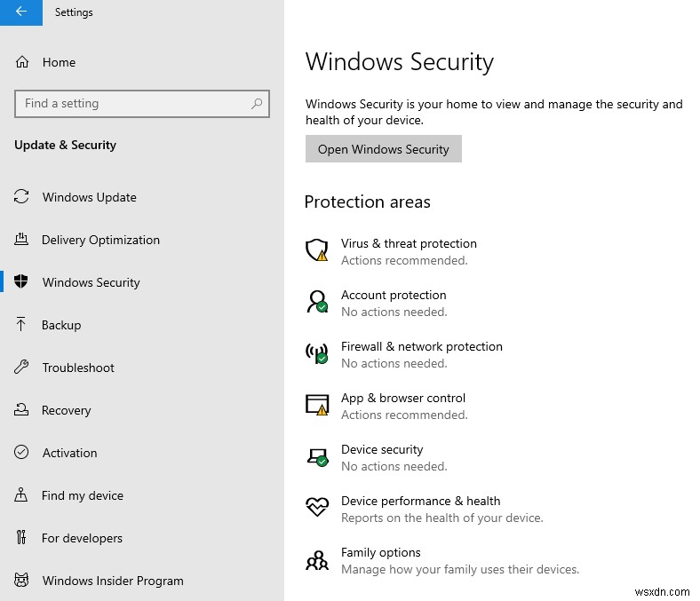Select Windows Security in sidebar
The height and width of the screenshot is (601, 700).
[91, 282]
